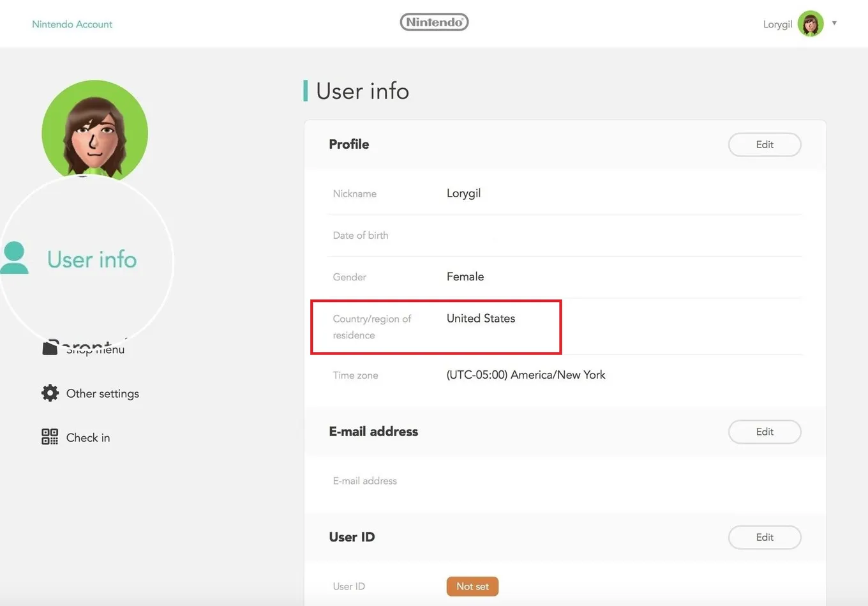Expand the account dropdown arrow beside avatar

(x=834, y=23)
